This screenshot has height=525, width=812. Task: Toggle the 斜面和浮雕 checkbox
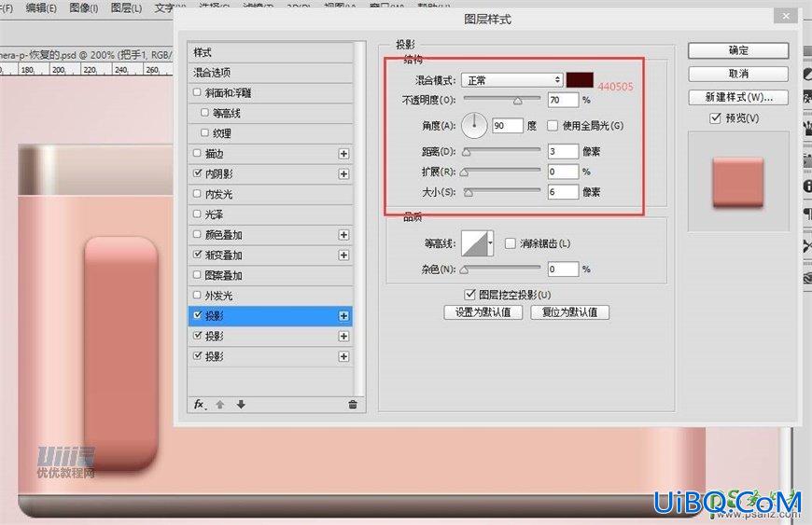pos(197,92)
